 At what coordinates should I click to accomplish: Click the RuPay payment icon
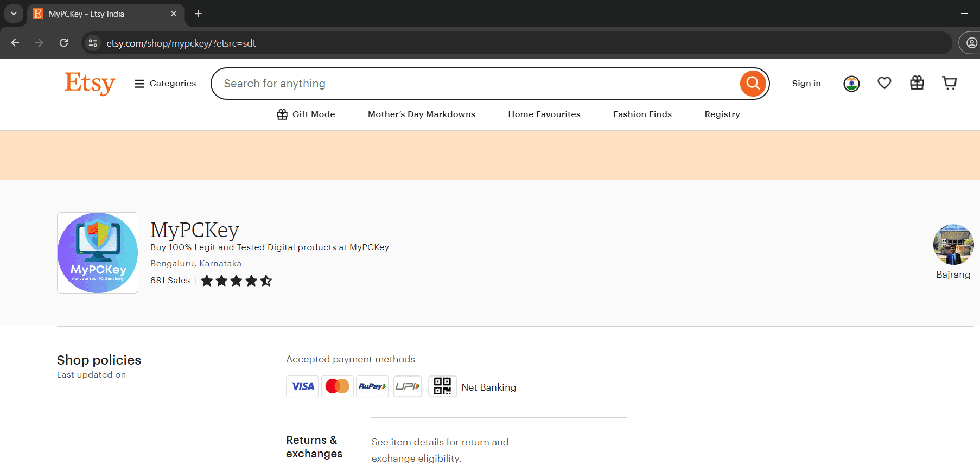click(372, 386)
